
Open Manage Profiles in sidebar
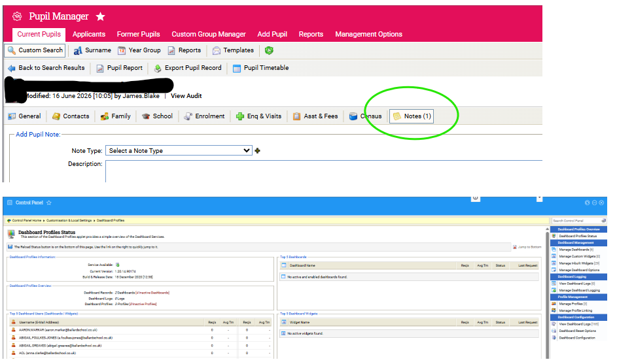coord(573,304)
